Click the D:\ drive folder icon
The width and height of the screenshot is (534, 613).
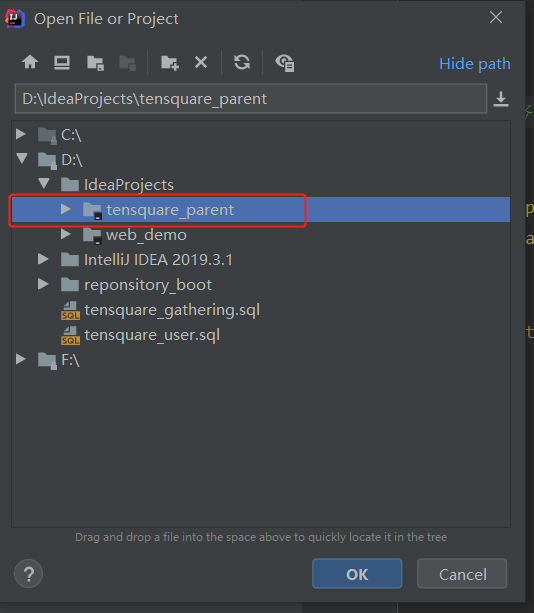point(47,161)
